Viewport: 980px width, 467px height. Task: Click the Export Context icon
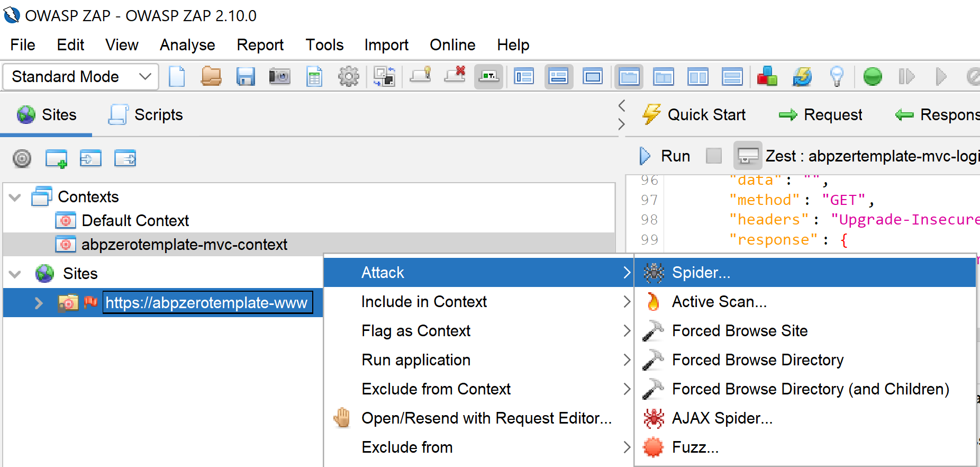[125, 158]
